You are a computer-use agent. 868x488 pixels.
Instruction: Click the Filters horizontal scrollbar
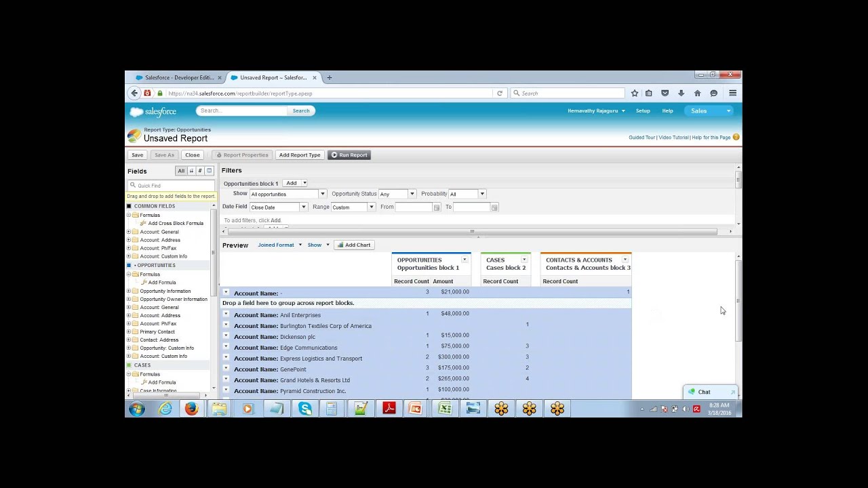473,232
